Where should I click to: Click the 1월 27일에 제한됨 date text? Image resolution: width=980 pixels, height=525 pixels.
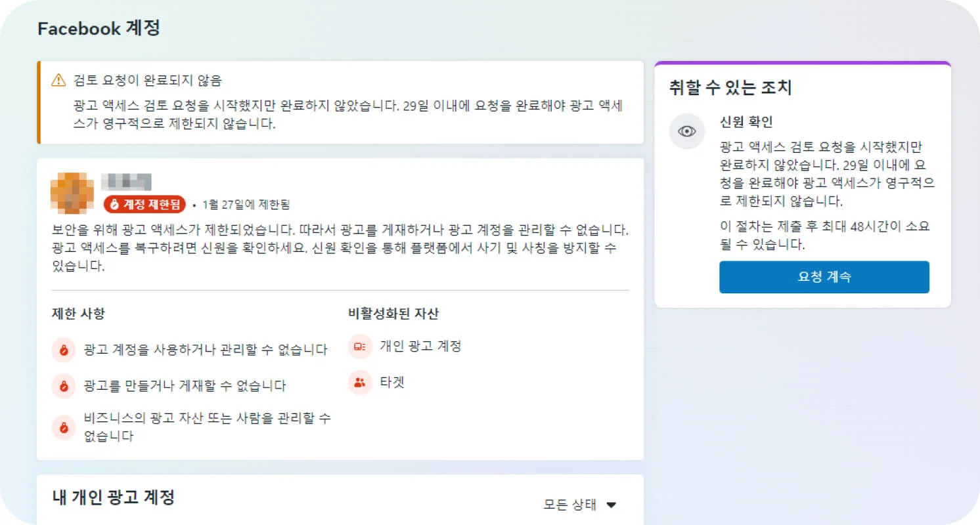[246, 205]
